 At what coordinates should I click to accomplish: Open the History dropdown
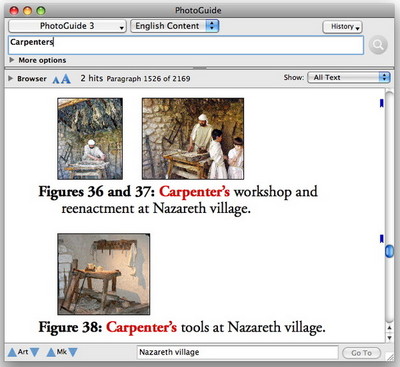(x=342, y=27)
